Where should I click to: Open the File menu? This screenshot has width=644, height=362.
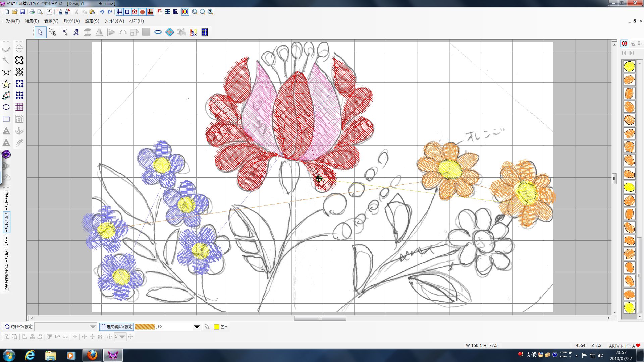pyautogui.click(x=13, y=21)
